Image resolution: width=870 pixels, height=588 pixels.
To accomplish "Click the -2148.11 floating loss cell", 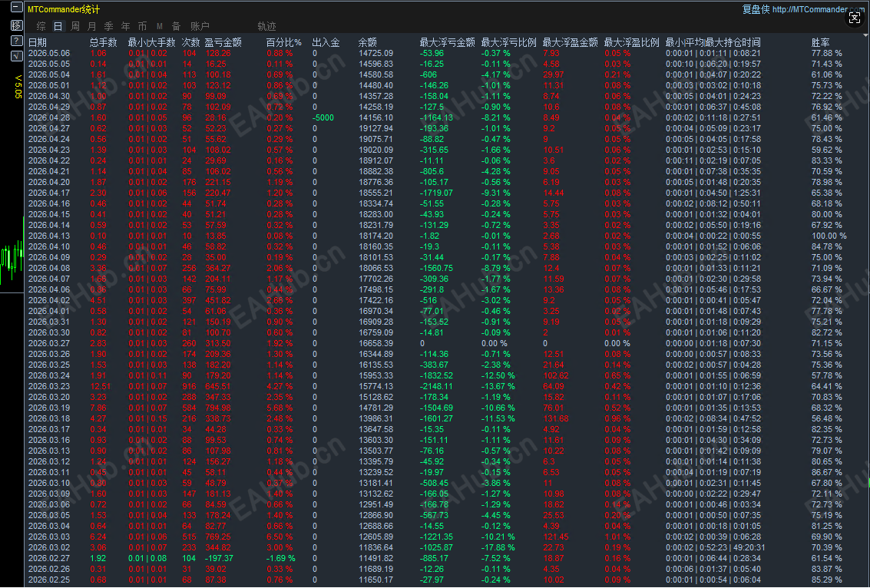I will (x=436, y=386).
